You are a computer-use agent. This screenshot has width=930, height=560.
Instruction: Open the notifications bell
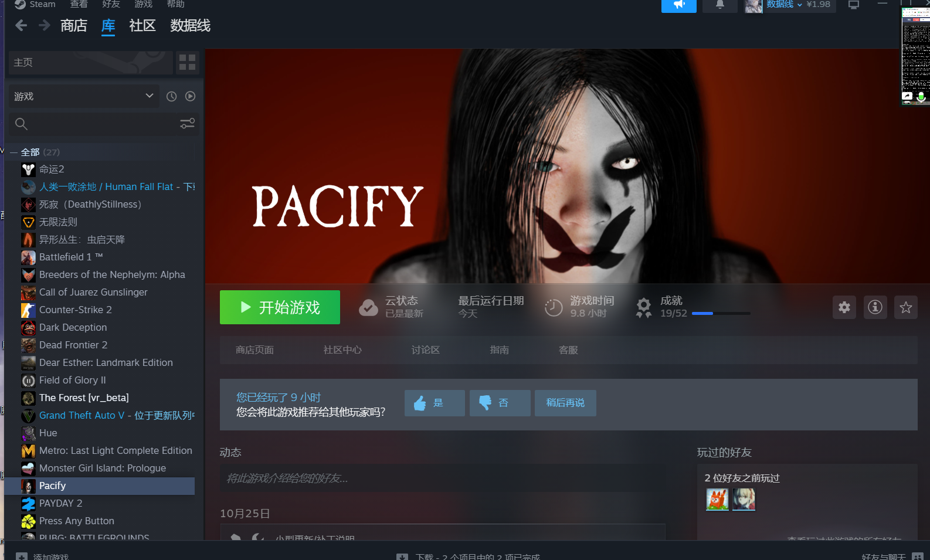[720, 5]
